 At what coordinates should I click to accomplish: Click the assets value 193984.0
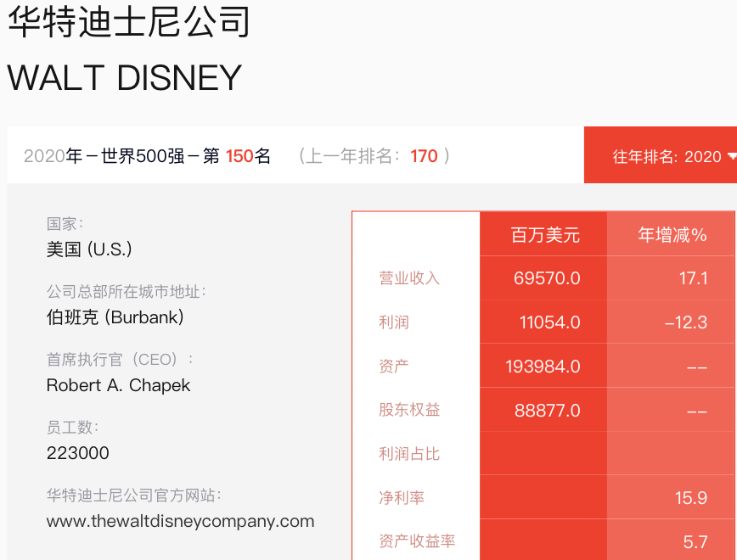coord(543,367)
